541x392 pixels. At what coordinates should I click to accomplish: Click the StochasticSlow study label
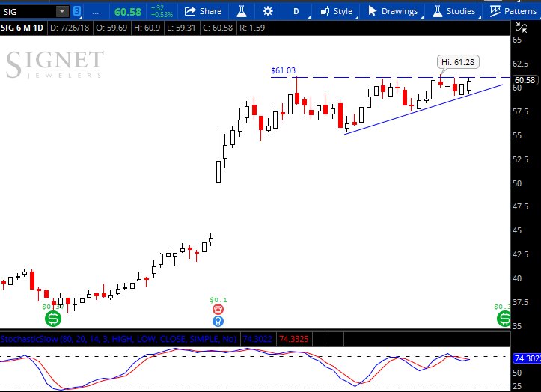click(x=118, y=339)
